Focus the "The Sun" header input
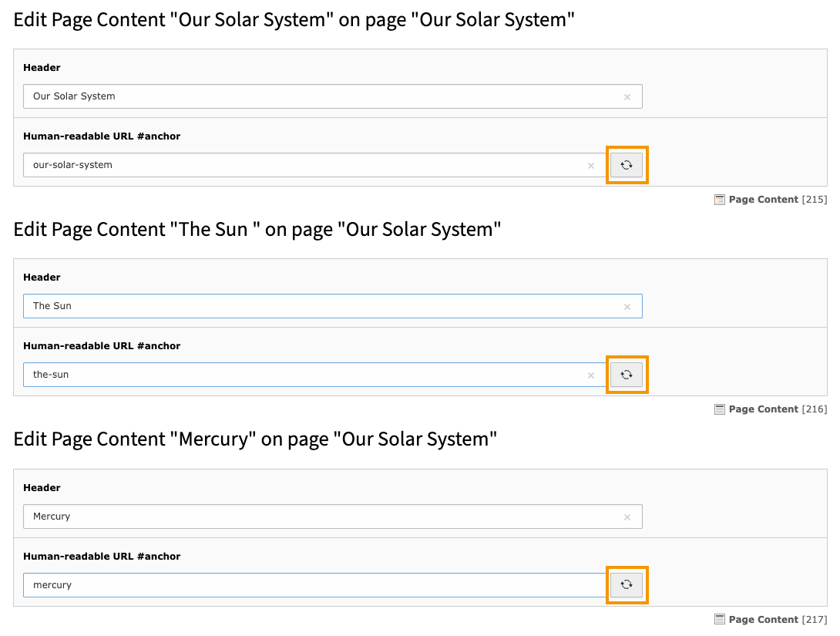840x636 pixels. tap(333, 306)
